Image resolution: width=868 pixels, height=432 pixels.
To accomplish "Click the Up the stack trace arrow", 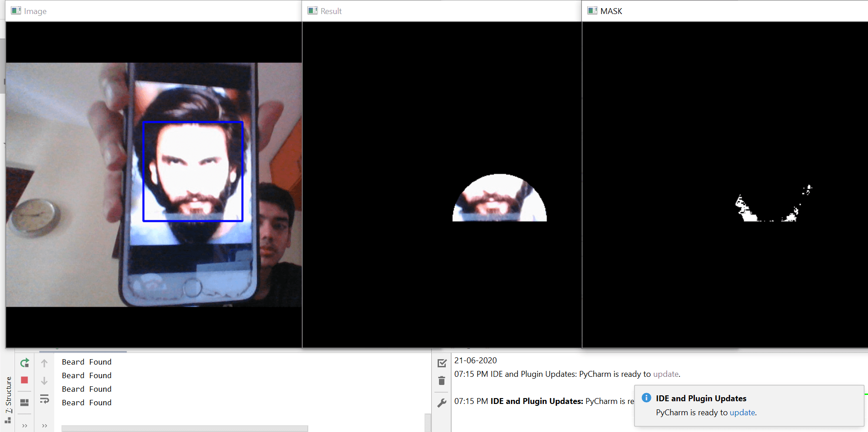I will click(x=44, y=363).
